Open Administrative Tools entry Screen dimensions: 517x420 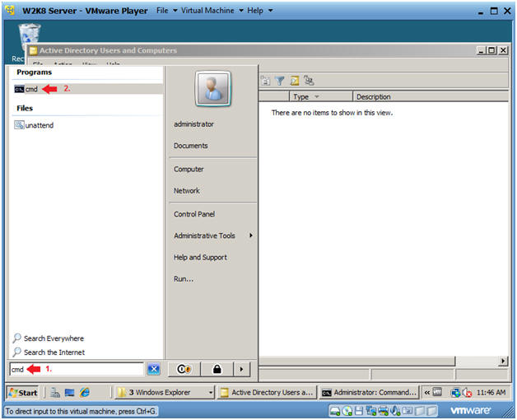click(x=204, y=236)
